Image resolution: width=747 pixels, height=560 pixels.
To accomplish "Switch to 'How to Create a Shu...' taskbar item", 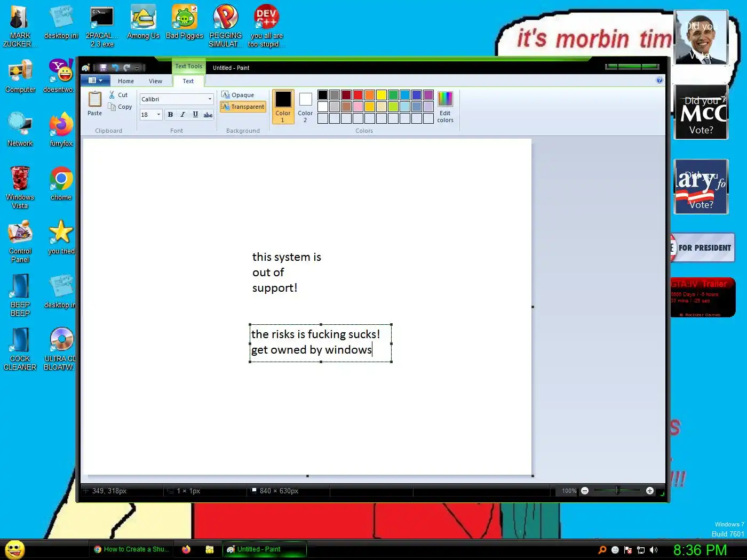I will [x=131, y=549].
